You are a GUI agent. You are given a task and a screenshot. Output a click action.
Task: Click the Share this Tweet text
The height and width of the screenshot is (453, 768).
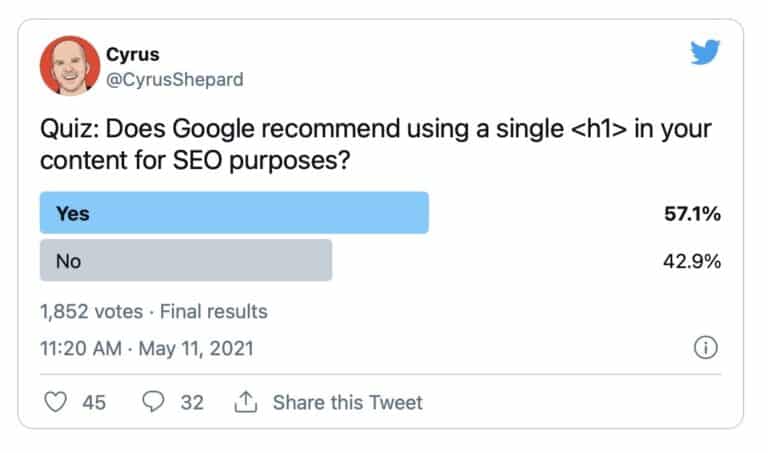tap(347, 402)
